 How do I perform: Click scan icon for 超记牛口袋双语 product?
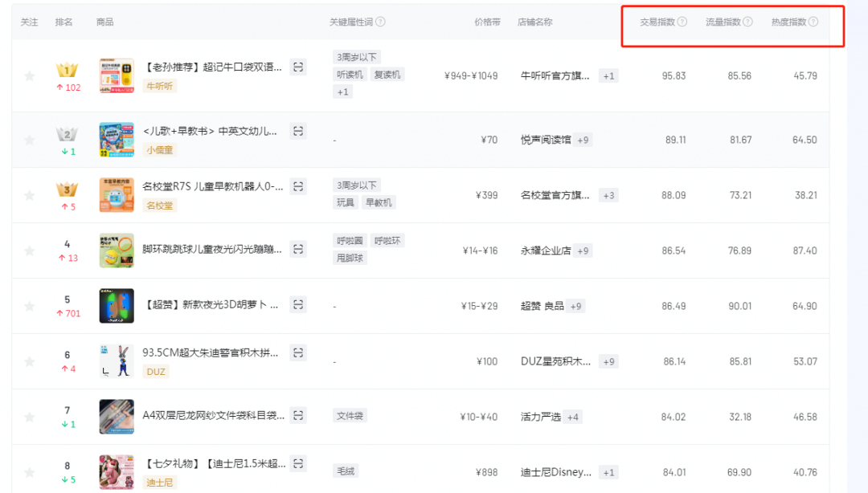pos(298,67)
